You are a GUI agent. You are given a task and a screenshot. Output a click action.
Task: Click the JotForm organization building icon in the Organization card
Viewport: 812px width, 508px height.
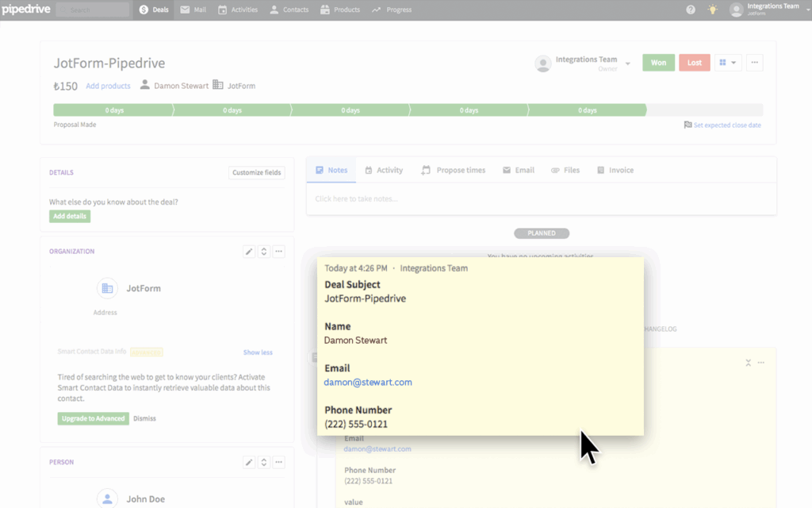[x=107, y=288]
